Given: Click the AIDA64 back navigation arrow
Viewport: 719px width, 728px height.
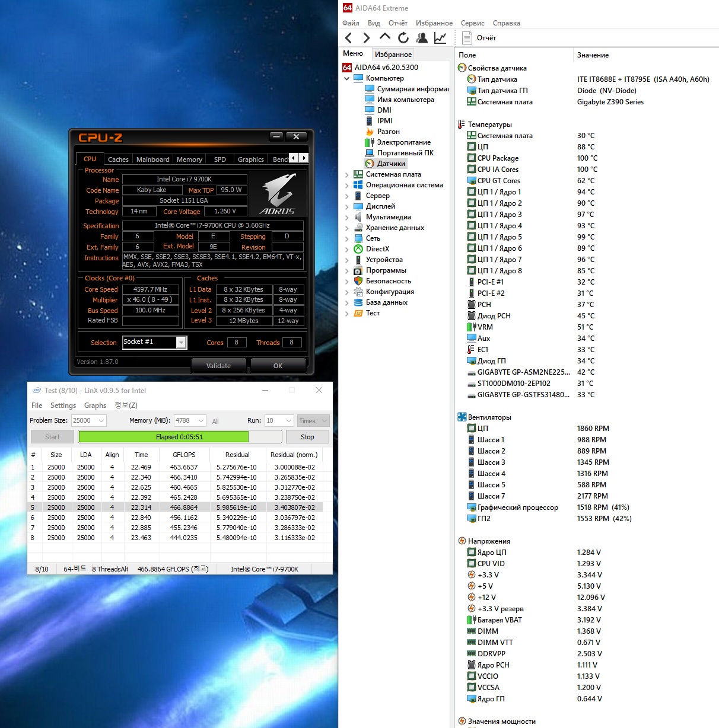Looking at the screenshot, I should click(349, 38).
